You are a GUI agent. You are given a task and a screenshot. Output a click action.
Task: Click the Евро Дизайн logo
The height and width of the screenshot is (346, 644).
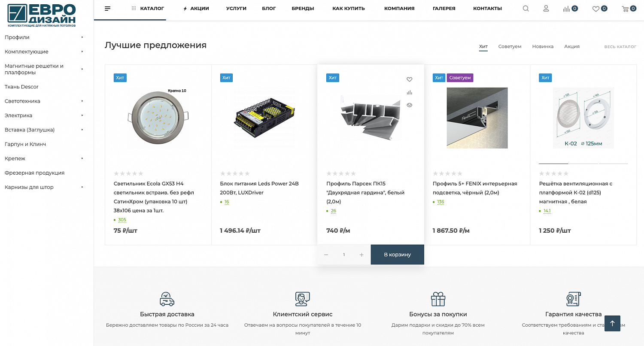(42, 15)
